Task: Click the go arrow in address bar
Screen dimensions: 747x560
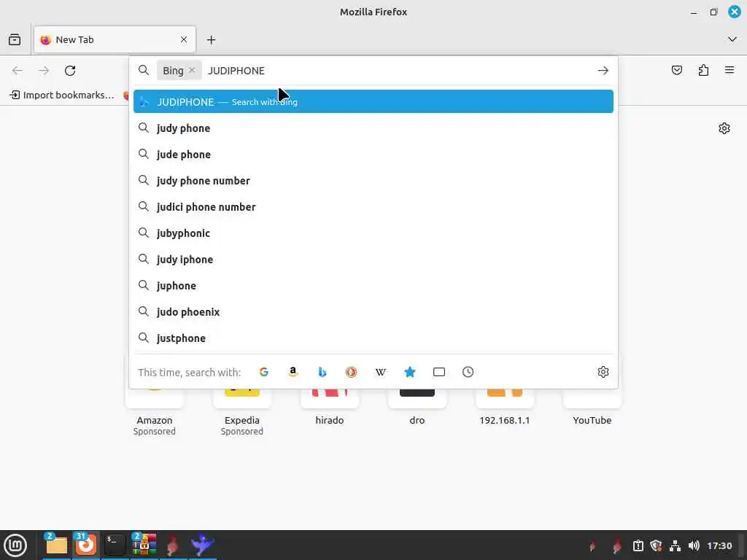Action: (603, 71)
